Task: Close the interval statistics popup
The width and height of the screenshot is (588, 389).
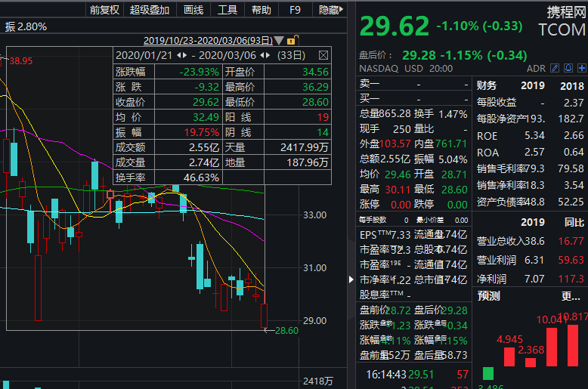Action: click(x=323, y=55)
